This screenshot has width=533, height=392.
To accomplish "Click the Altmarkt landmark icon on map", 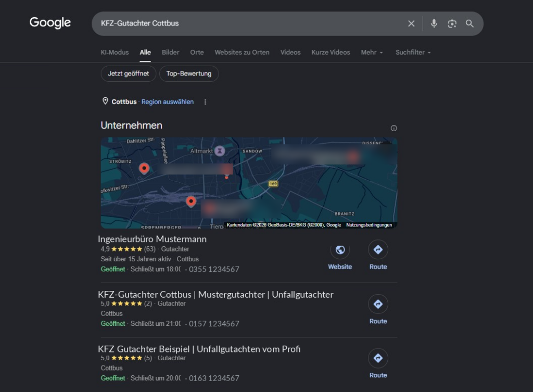I will click(220, 151).
